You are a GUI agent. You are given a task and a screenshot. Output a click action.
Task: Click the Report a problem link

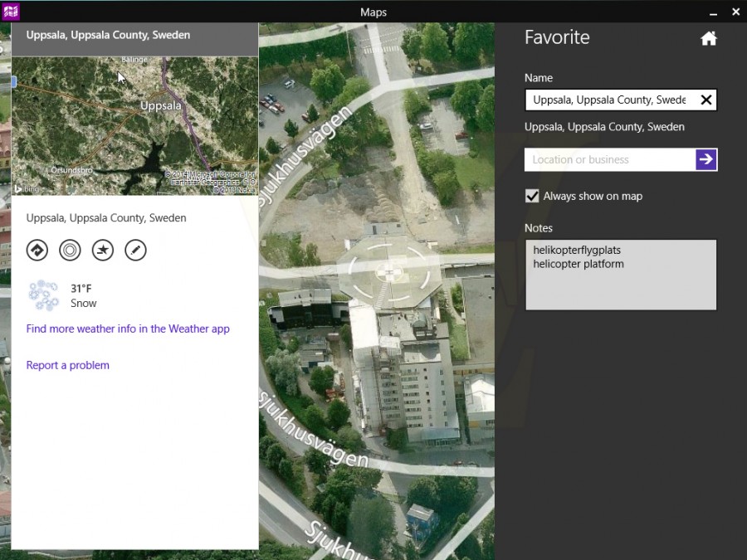pos(68,365)
